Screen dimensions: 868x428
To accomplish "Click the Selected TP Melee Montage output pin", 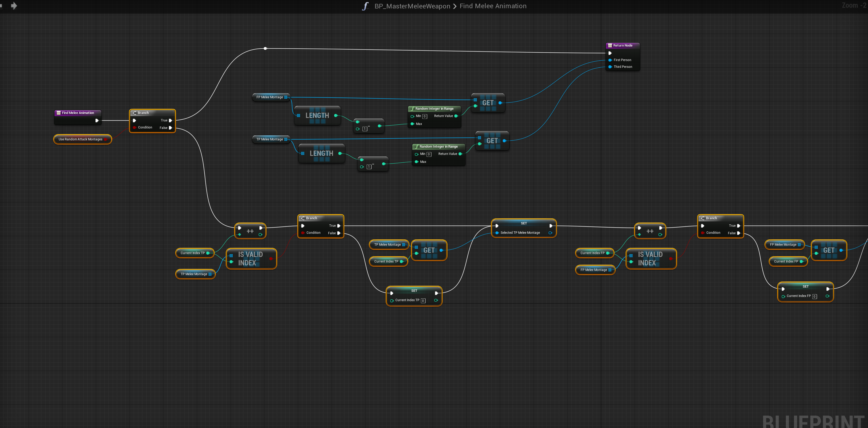I will pos(550,233).
